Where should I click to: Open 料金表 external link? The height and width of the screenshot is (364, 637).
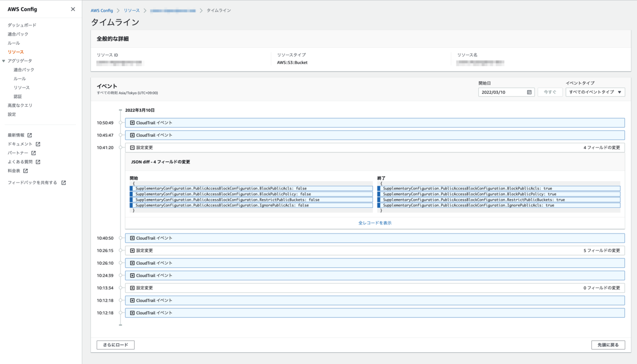point(18,171)
